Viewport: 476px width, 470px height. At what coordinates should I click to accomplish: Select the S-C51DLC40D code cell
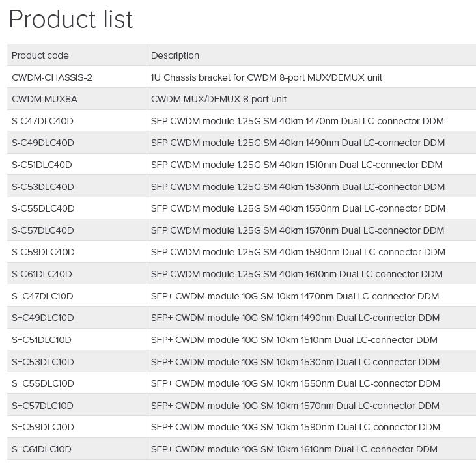click(42, 165)
